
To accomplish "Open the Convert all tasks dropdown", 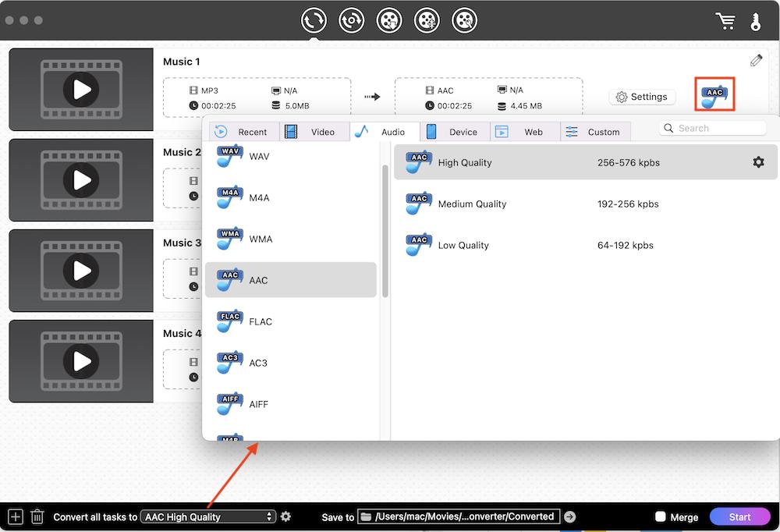I will [207, 516].
